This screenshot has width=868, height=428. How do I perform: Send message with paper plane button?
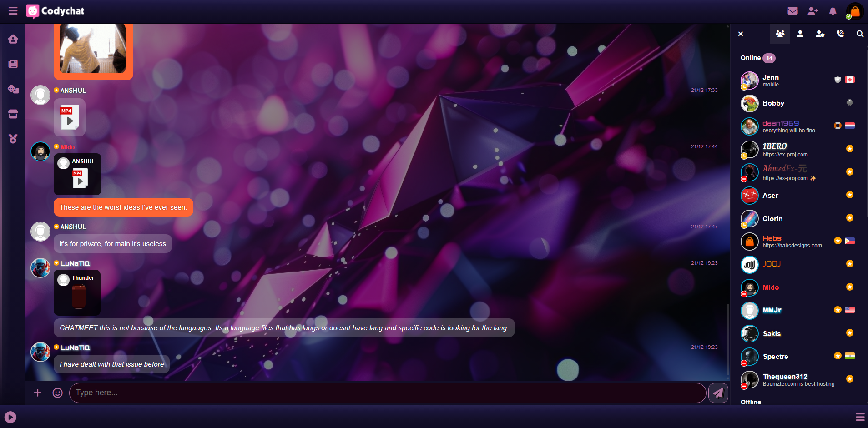[718, 393]
